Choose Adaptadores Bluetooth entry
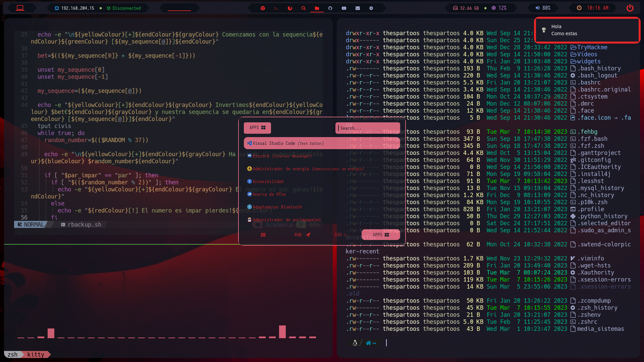 tap(277, 207)
